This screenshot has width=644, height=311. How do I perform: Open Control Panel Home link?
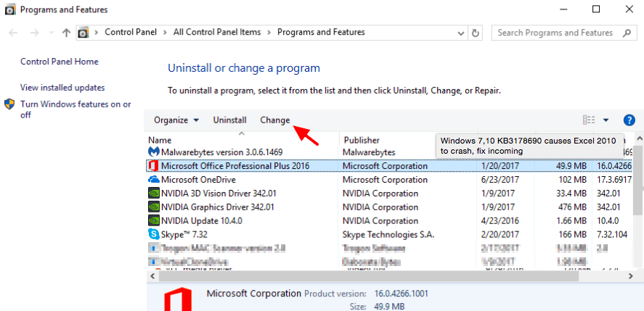click(x=59, y=62)
